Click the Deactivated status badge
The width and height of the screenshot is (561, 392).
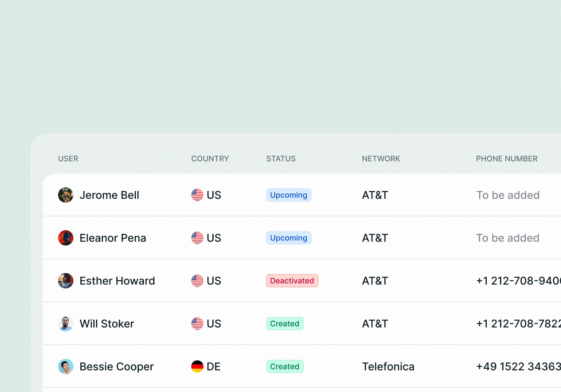292,281
